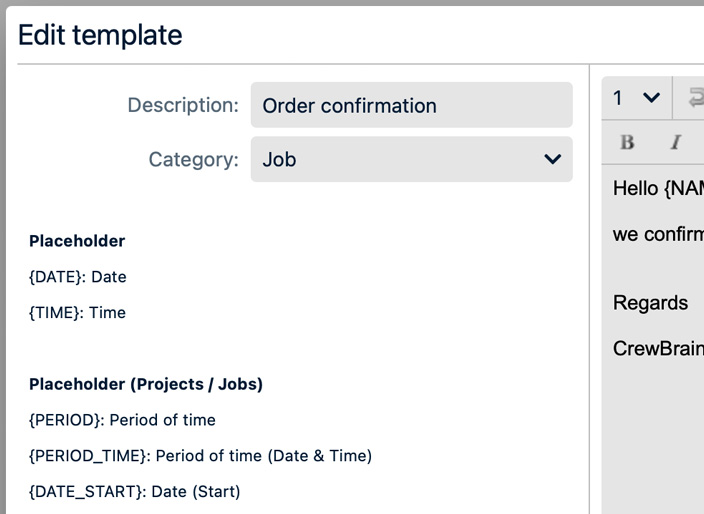The width and height of the screenshot is (704, 514).
Task: Click the Hello line in the editor
Action: (657, 188)
